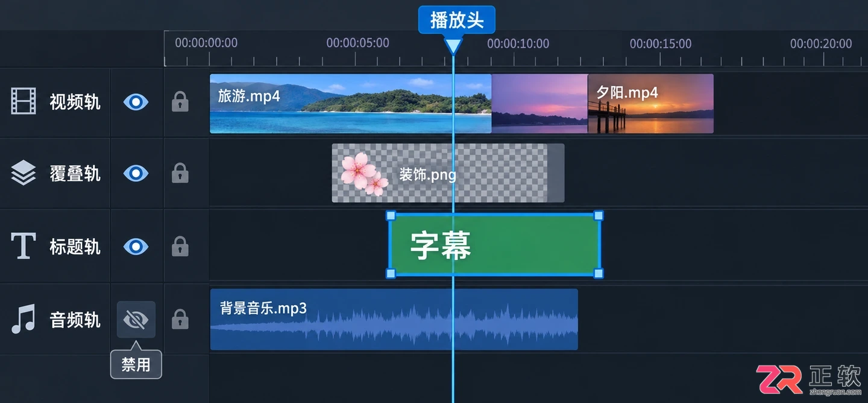Select the 字幕 title clip
The height and width of the screenshot is (403, 868).
tap(494, 244)
